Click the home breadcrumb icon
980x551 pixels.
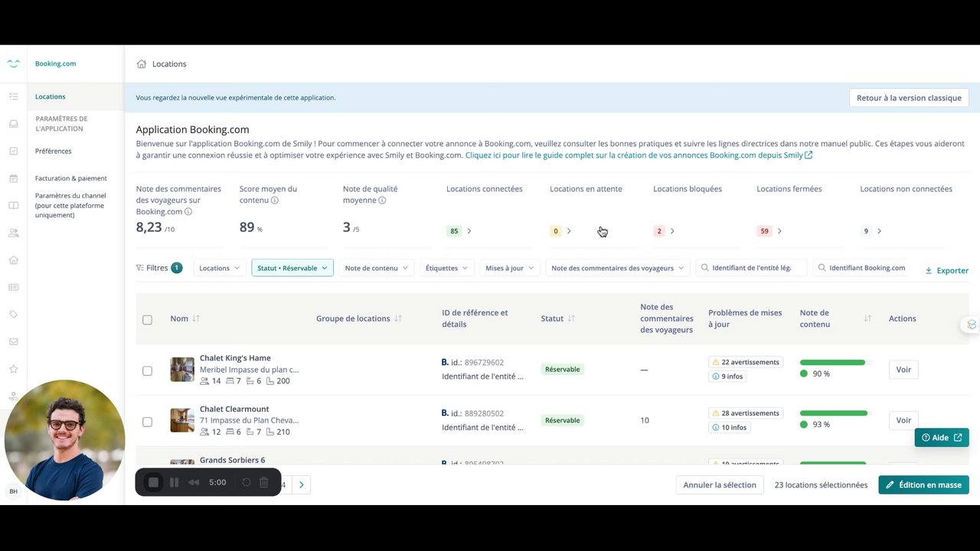click(142, 64)
